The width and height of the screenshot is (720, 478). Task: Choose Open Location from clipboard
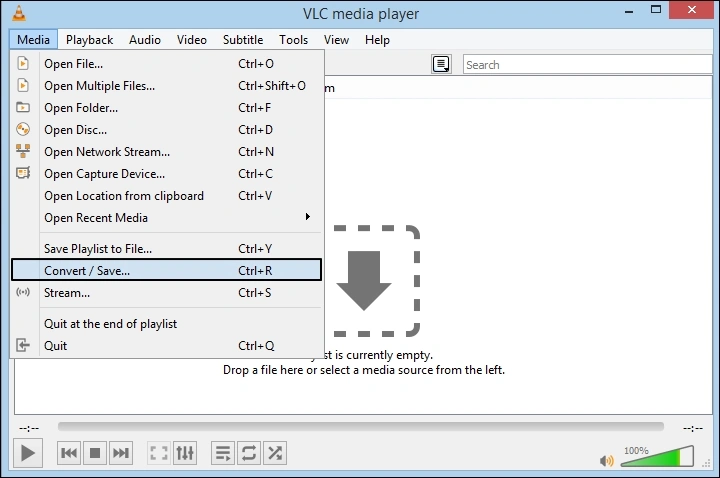[167, 196]
